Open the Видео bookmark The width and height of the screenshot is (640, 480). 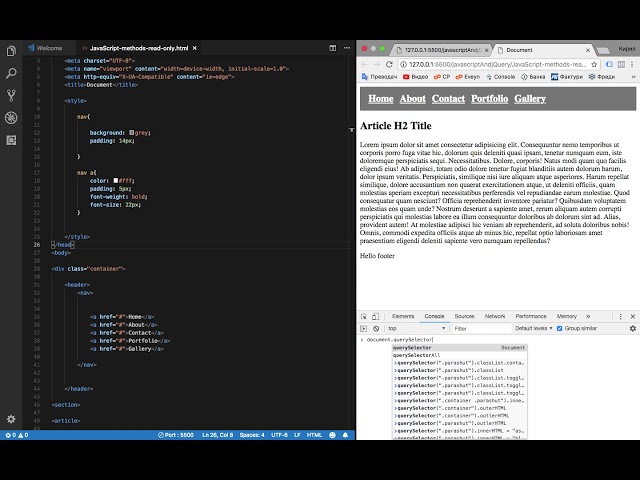pyautogui.click(x=416, y=77)
